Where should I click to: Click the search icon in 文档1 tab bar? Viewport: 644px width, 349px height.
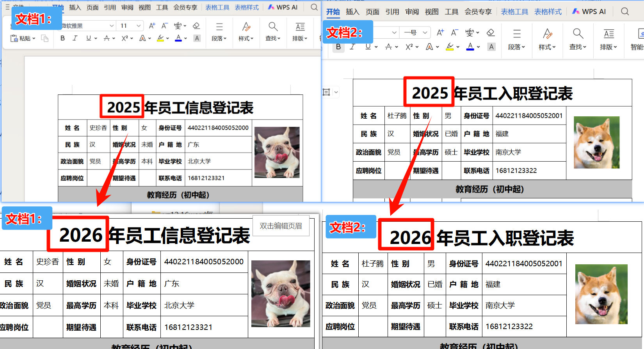(x=314, y=7)
